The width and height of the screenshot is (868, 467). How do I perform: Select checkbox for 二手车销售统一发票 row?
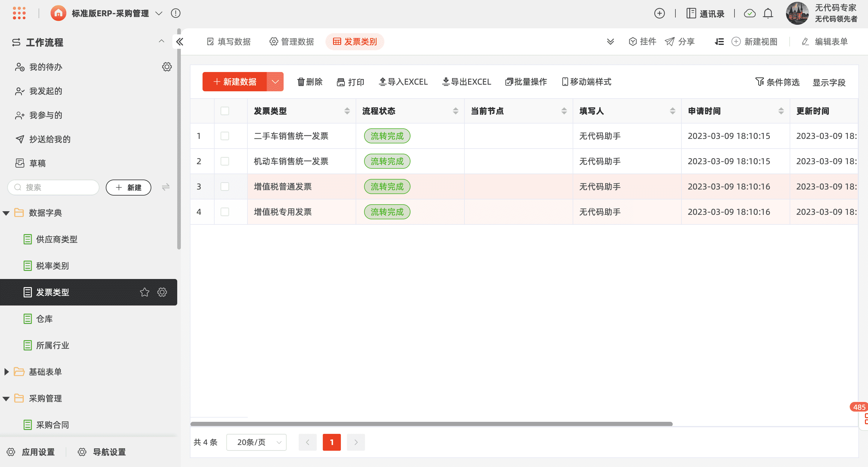coord(225,136)
